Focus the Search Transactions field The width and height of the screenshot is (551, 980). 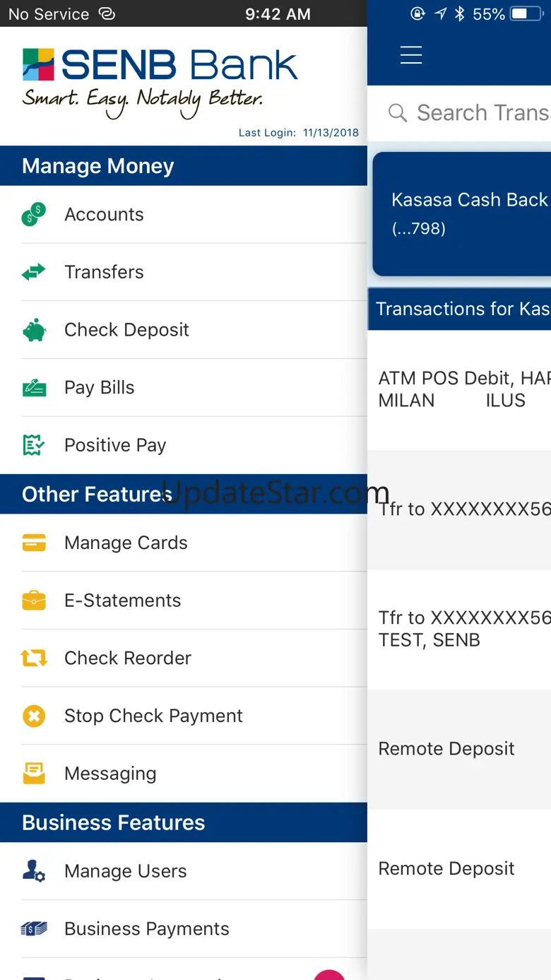coord(459,113)
